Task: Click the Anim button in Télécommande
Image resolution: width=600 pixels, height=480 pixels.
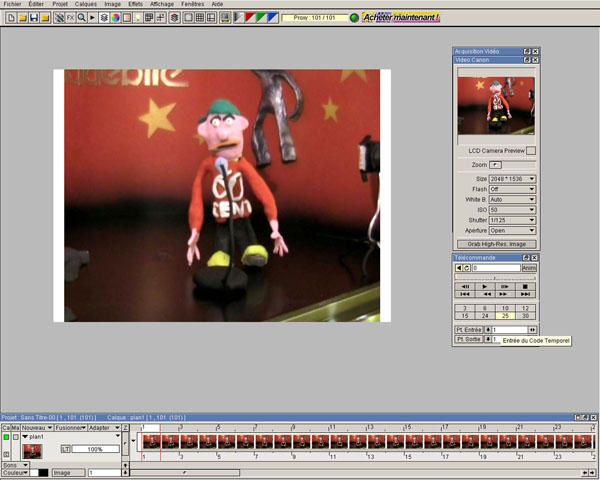Action: tap(529, 268)
